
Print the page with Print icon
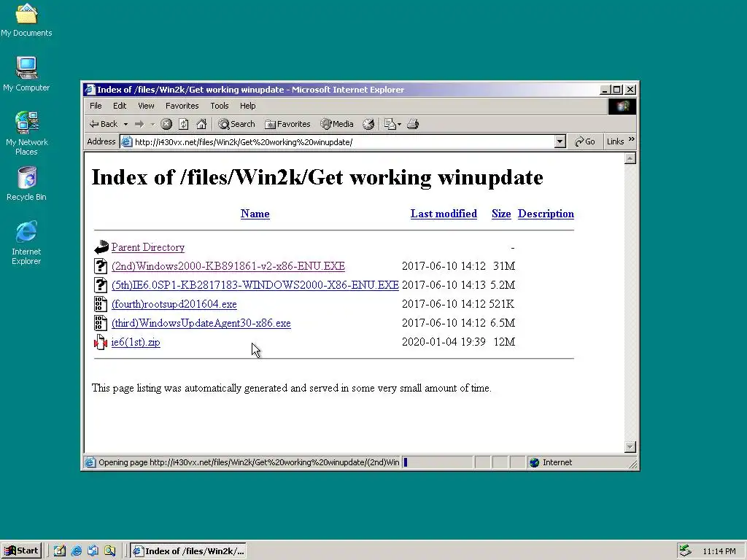pyautogui.click(x=413, y=124)
